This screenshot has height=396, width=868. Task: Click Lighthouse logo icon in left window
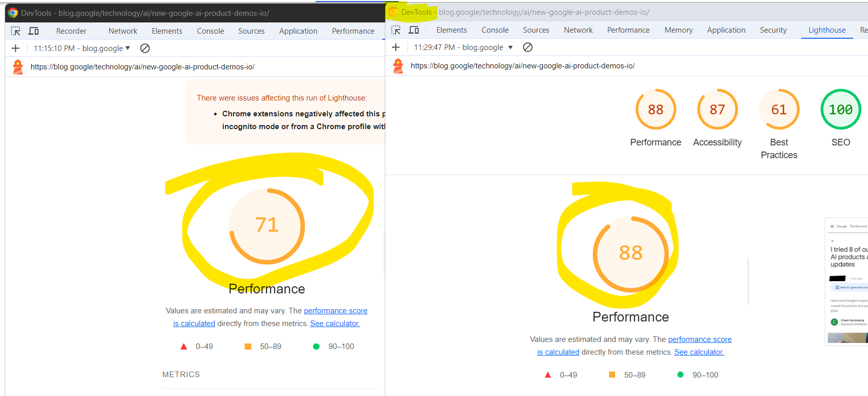point(18,67)
